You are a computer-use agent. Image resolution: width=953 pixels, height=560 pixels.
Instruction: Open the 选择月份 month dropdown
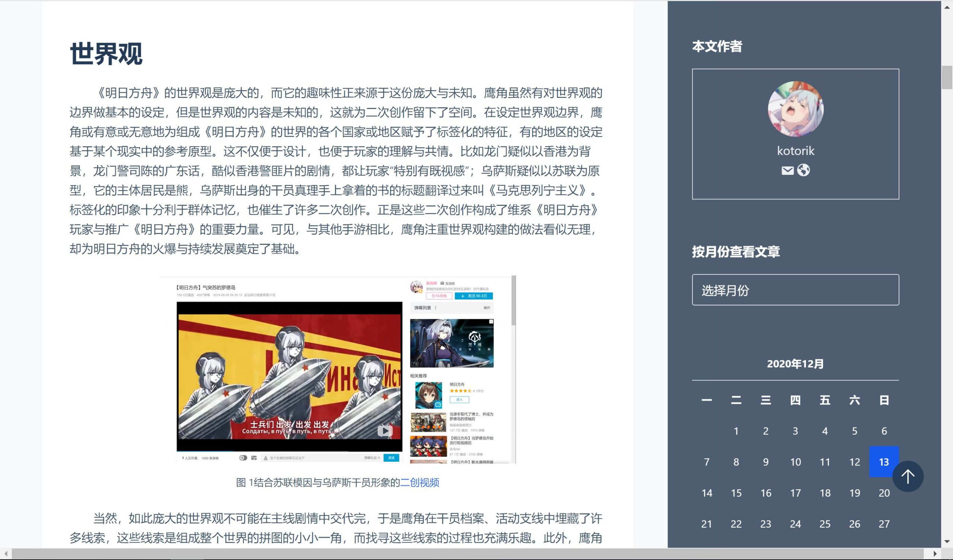click(x=795, y=290)
